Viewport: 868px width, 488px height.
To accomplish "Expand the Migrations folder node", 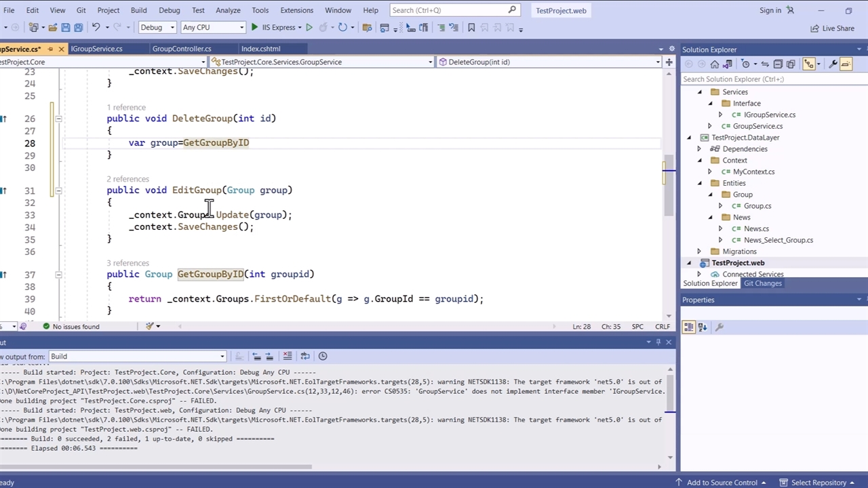I will [699, 251].
